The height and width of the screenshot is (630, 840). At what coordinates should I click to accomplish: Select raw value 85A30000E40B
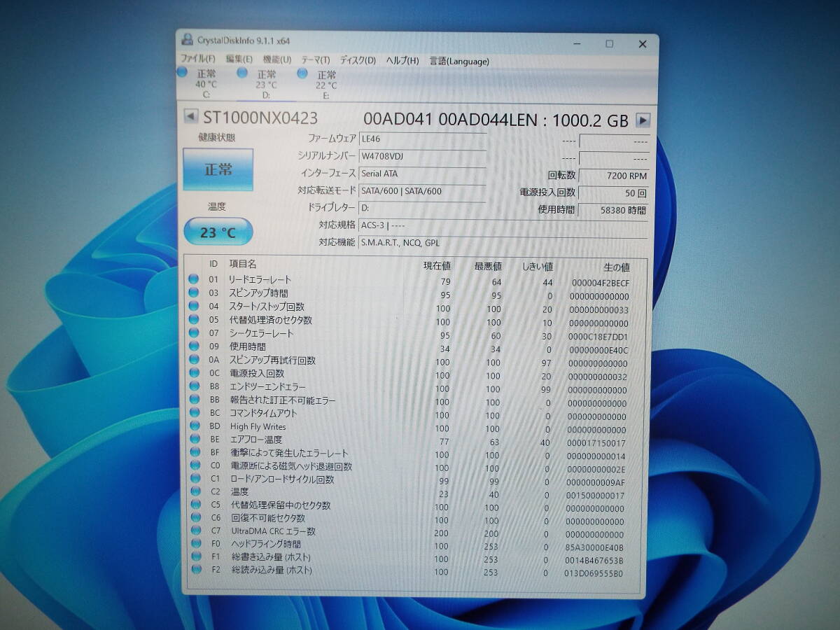coord(594,547)
